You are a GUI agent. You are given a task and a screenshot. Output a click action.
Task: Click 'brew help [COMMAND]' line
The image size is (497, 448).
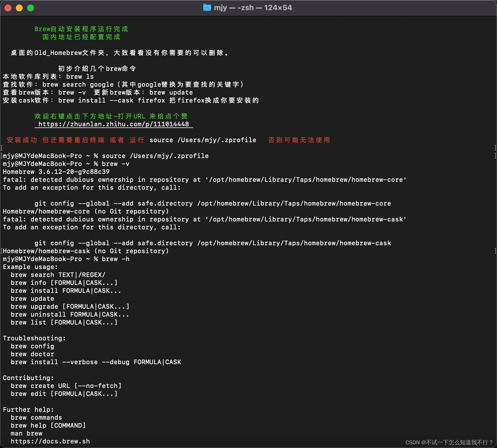(48, 426)
